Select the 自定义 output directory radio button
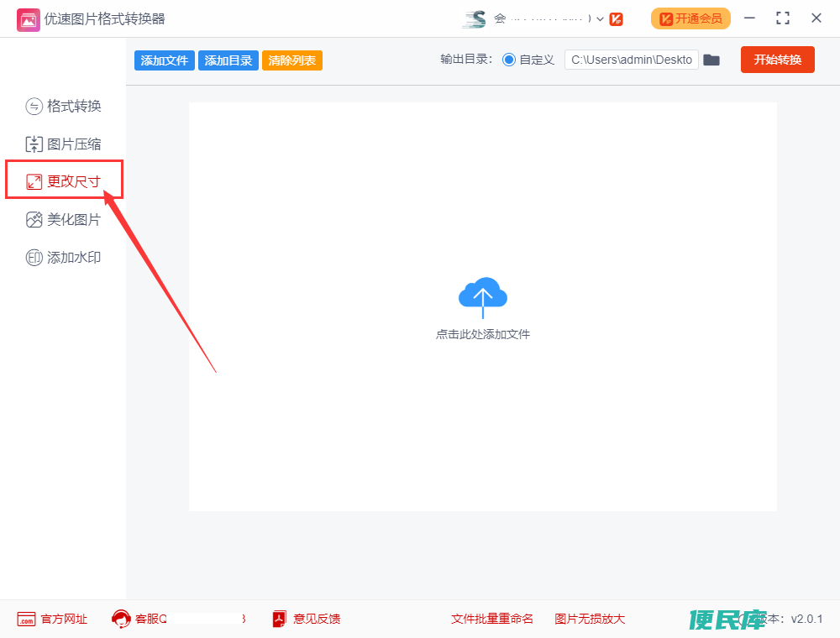840x638 pixels. coord(508,60)
